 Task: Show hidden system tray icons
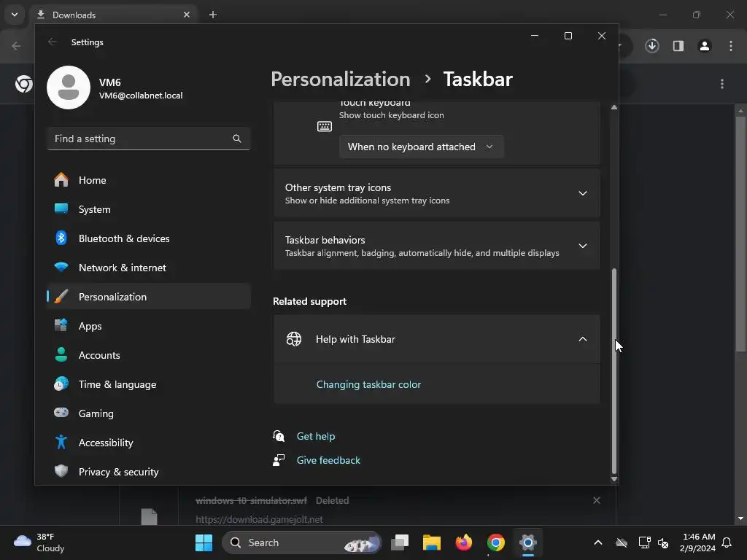point(598,542)
